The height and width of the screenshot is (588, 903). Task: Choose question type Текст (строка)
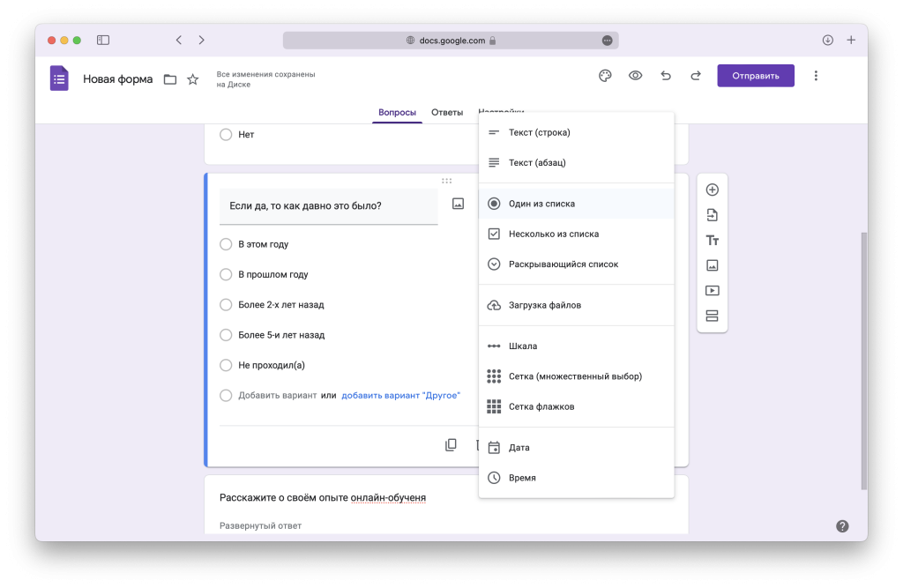point(576,132)
